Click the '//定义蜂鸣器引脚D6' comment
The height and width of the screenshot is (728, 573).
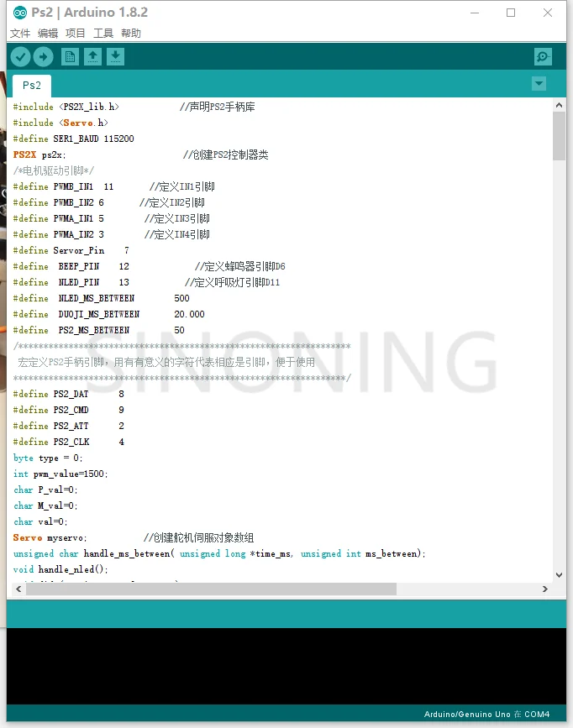pos(239,266)
